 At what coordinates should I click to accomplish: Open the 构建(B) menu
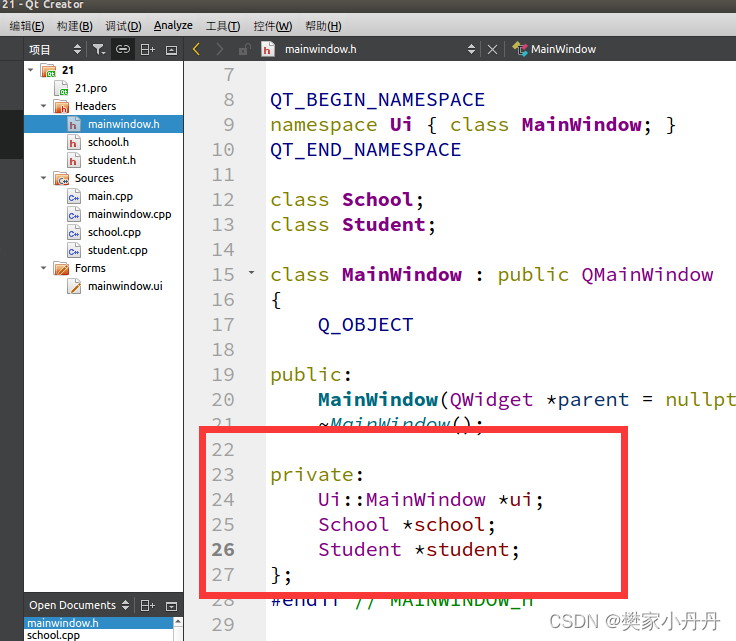tap(75, 26)
